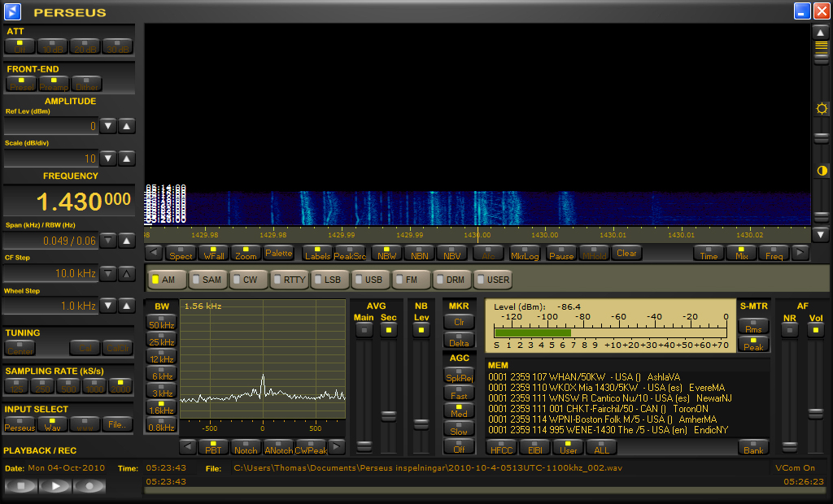Start playback with the play button
Screen dimensions: 833x504
tap(55, 485)
